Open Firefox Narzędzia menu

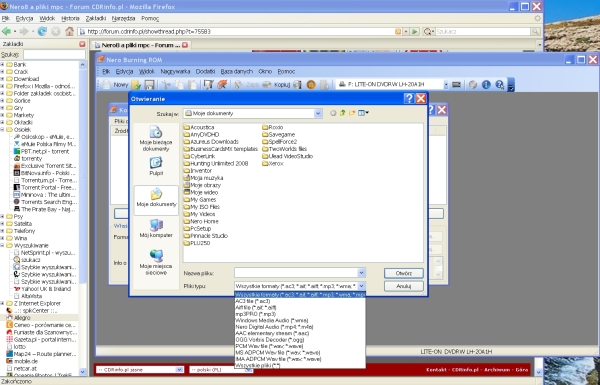(123, 18)
